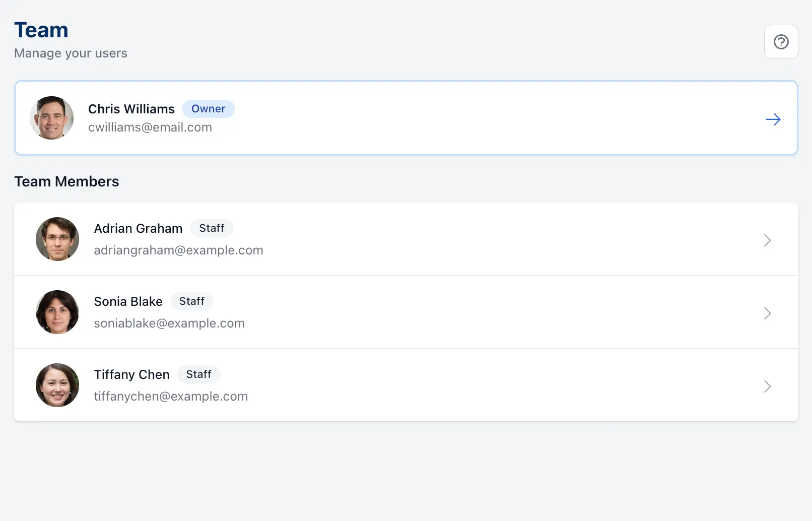Image resolution: width=812 pixels, height=521 pixels.
Task: Click the Staff badge beside Tiffany Chen
Action: pyautogui.click(x=198, y=374)
